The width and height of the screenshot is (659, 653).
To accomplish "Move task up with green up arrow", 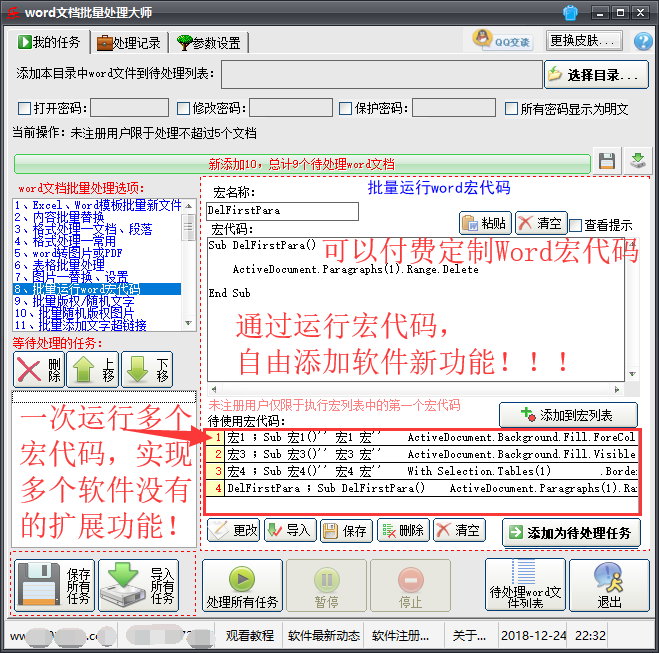I will [94, 369].
